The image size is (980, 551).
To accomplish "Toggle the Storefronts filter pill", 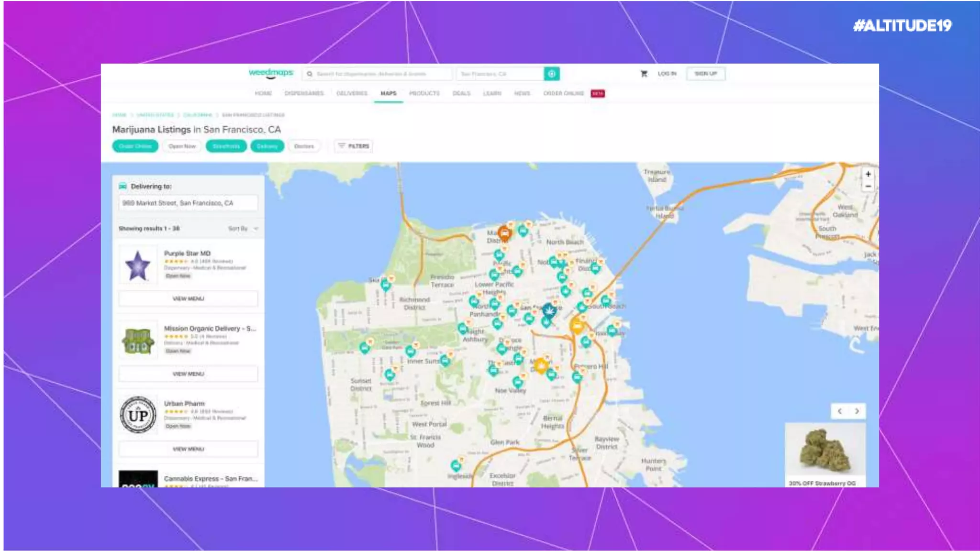I will 226,146.
